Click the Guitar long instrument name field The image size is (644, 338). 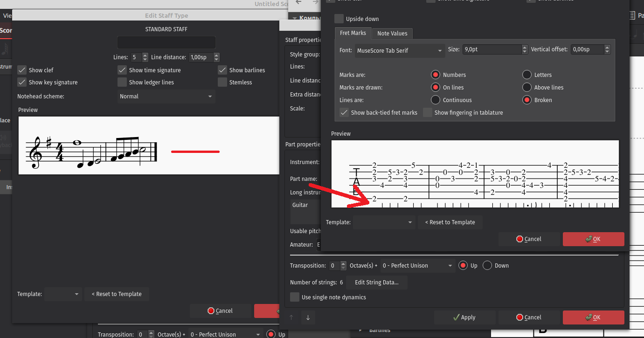point(305,212)
